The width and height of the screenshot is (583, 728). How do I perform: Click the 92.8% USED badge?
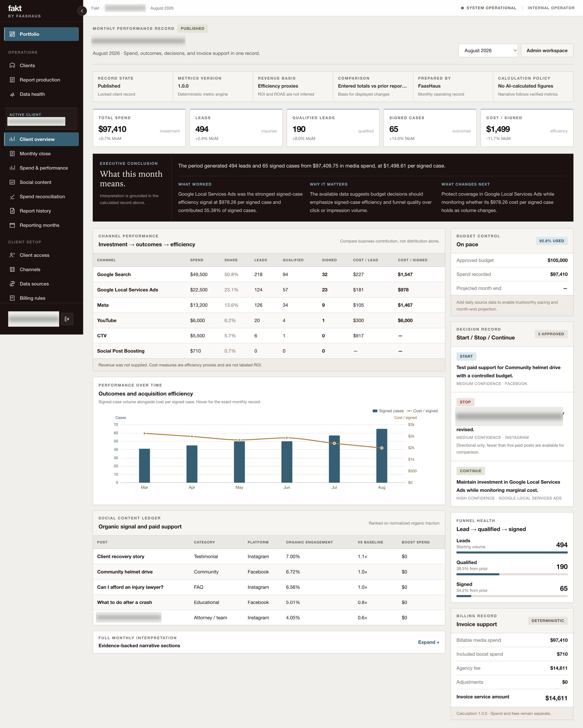[x=551, y=241]
